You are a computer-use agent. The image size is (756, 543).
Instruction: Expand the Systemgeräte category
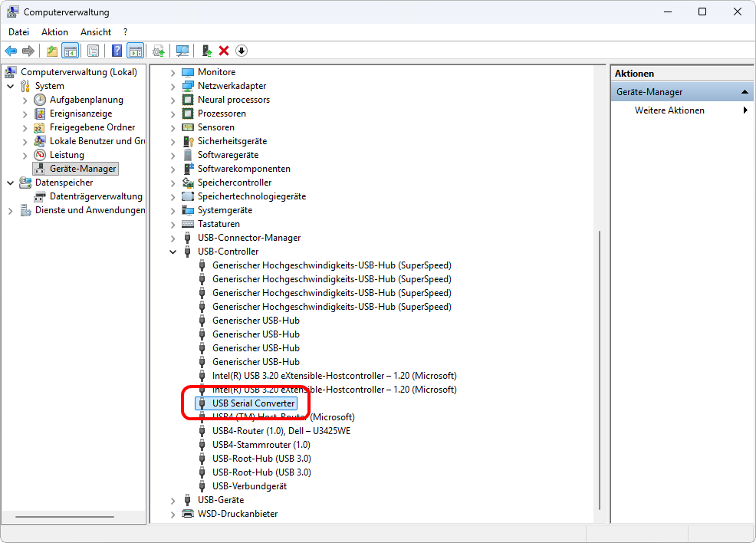tap(173, 211)
